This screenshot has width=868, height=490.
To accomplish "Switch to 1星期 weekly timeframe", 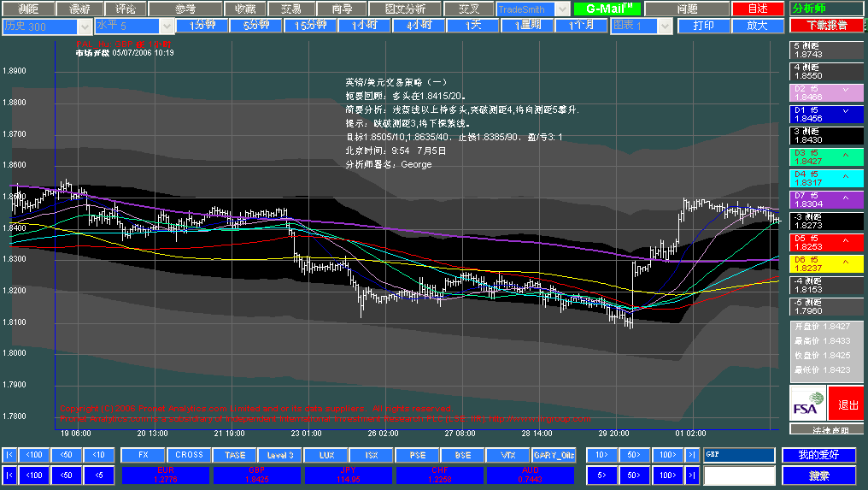I will [527, 26].
